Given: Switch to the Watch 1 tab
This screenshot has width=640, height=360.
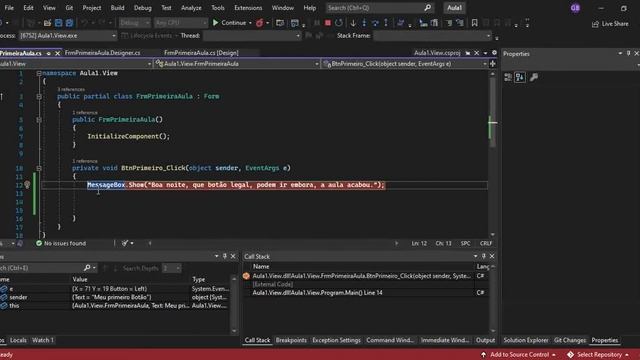Looking at the screenshot, I should [x=42, y=340].
